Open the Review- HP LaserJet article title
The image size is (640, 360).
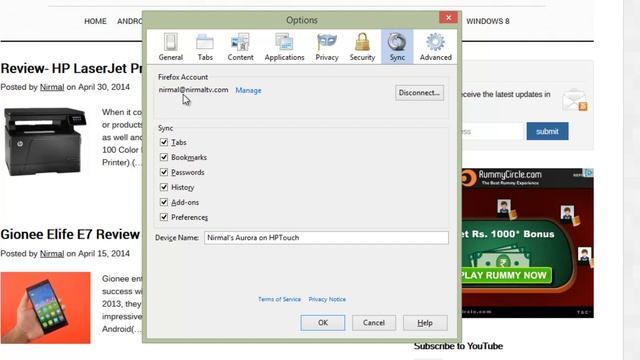(71, 68)
